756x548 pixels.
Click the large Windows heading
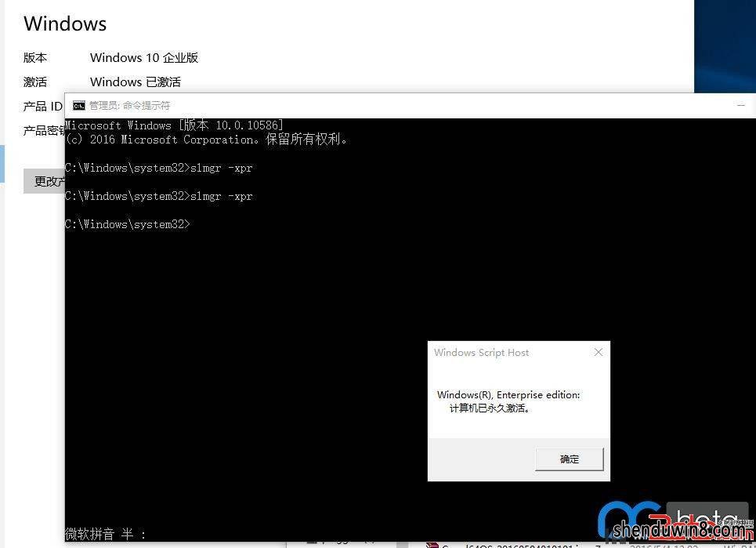click(x=65, y=24)
